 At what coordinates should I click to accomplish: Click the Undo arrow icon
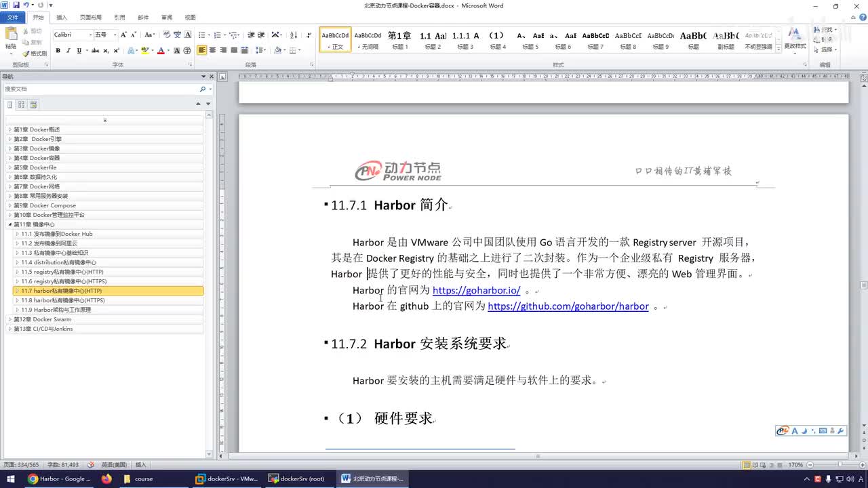click(x=26, y=5)
